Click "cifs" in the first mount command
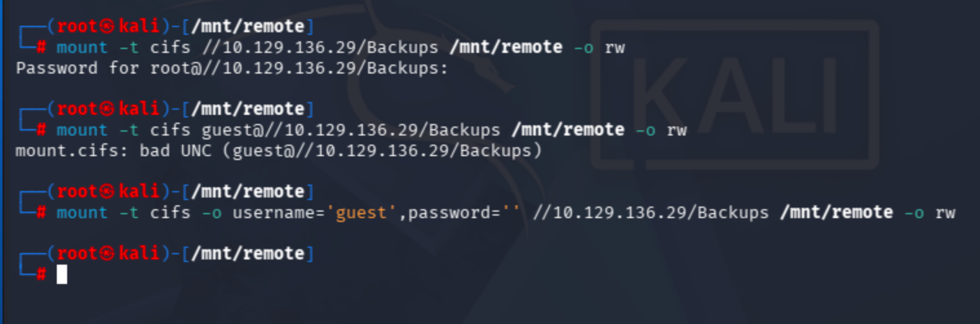The width and height of the screenshot is (980, 324). [170, 47]
